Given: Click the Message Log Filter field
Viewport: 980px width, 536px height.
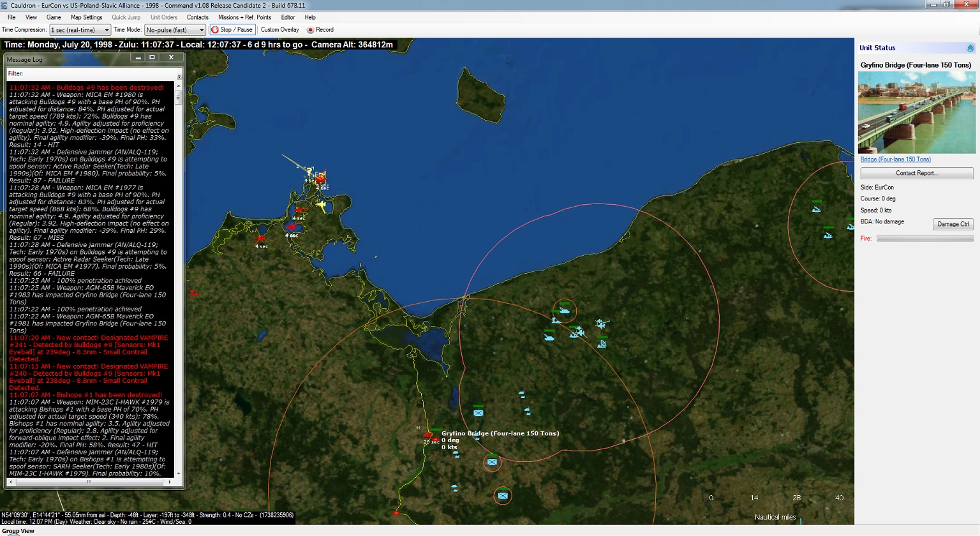Looking at the screenshot, I should click(94, 74).
